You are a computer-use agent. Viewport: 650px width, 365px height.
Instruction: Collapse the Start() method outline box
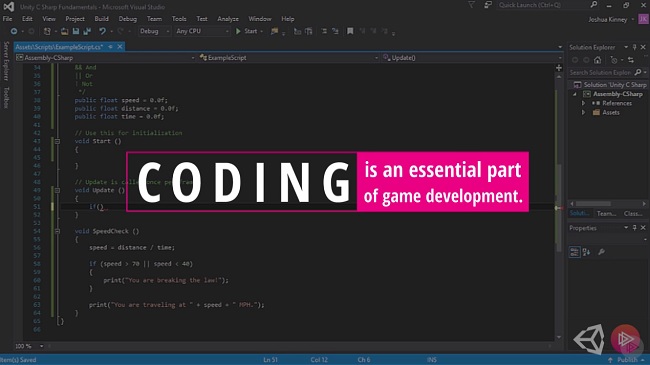click(x=57, y=141)
